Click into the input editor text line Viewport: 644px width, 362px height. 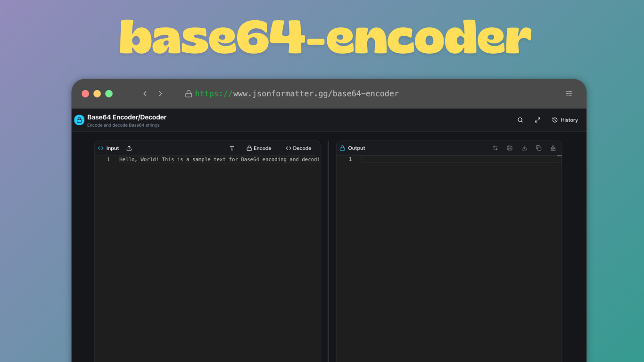coord(220,159)
